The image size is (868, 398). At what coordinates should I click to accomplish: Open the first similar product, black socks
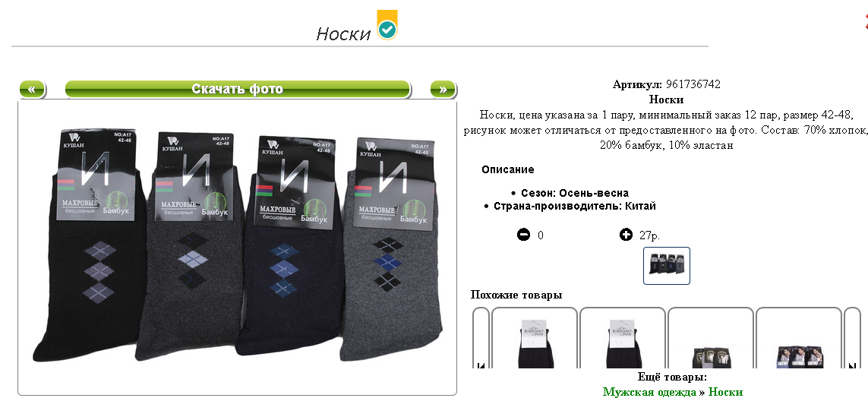535,338
